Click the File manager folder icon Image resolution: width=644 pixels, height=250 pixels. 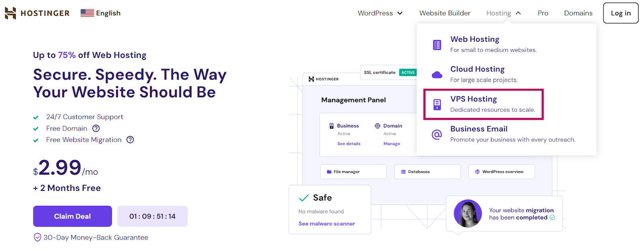[x=329, y=172]
